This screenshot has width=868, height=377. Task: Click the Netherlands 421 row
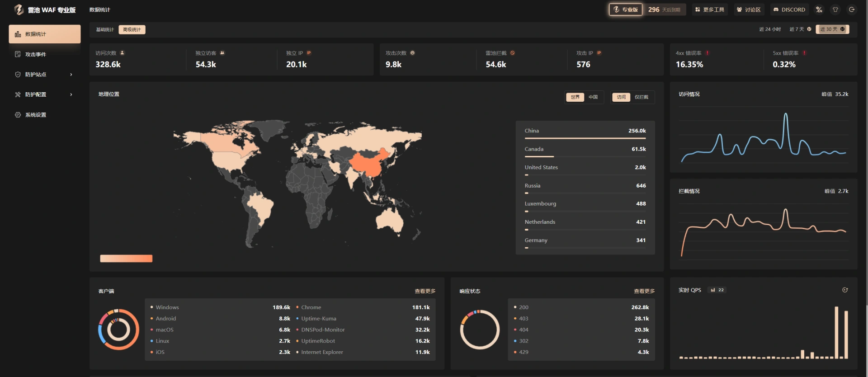click(585, 224)
